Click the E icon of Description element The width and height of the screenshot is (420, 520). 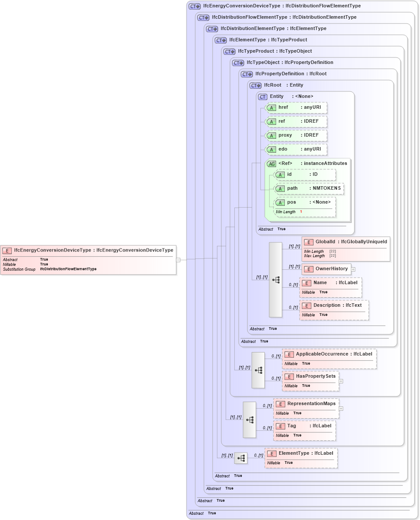306,305
